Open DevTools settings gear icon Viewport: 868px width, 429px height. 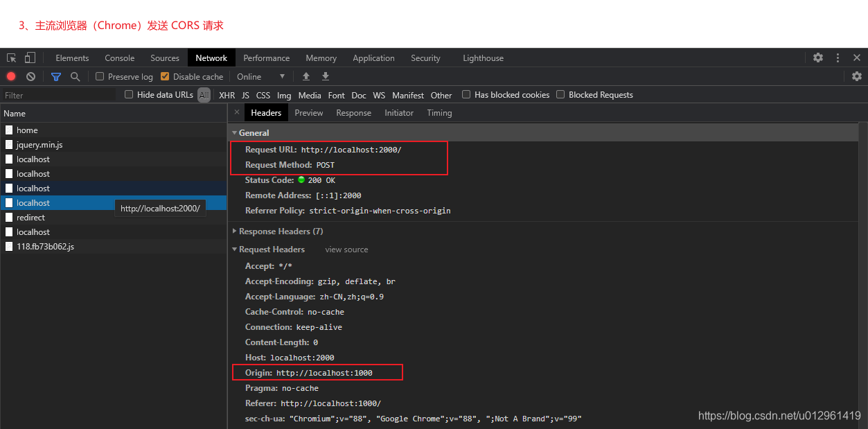pos(818,58)
